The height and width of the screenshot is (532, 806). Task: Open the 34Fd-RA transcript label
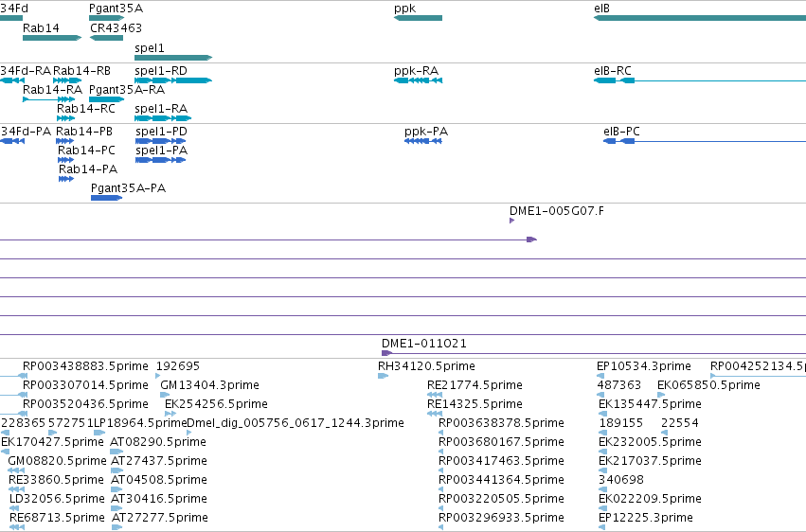click(26, 70)
